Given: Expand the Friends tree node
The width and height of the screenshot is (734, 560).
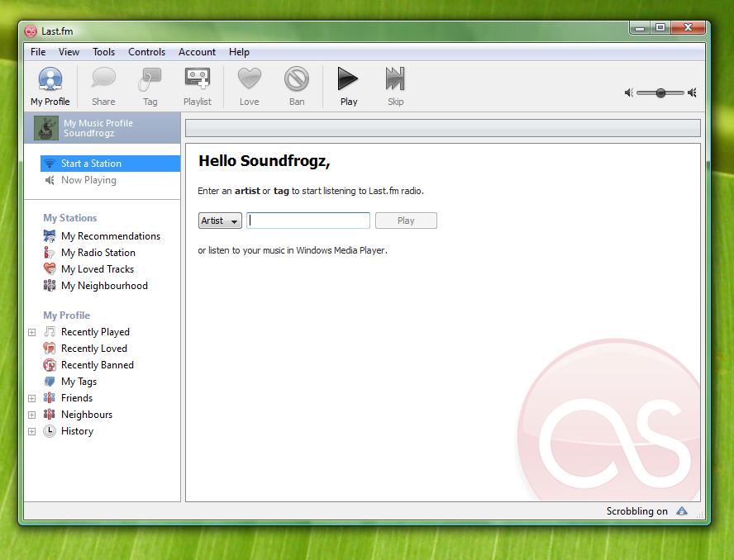Looking at the screenshot, I should pyautogui.click(x=32, y=398).
